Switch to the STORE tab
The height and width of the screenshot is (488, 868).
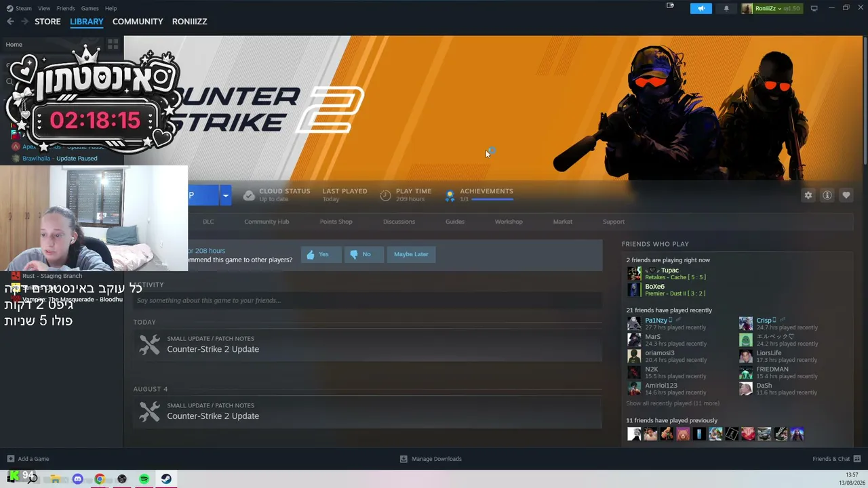47,22
